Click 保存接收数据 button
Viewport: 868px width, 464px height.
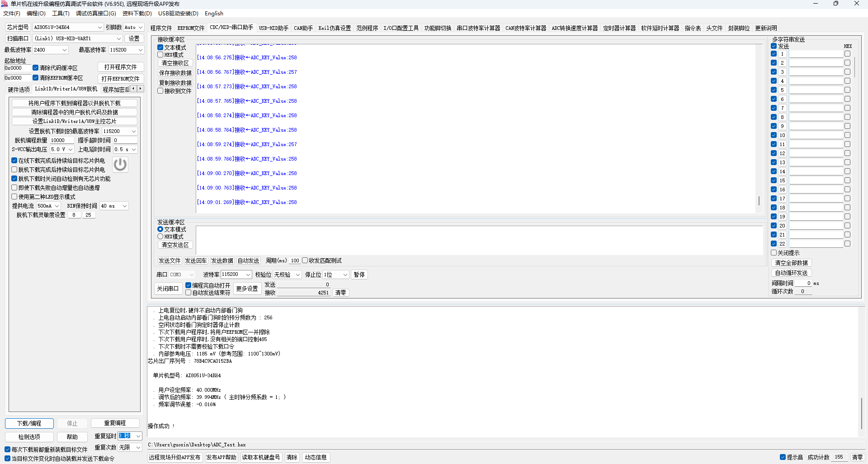coord(175,73)
